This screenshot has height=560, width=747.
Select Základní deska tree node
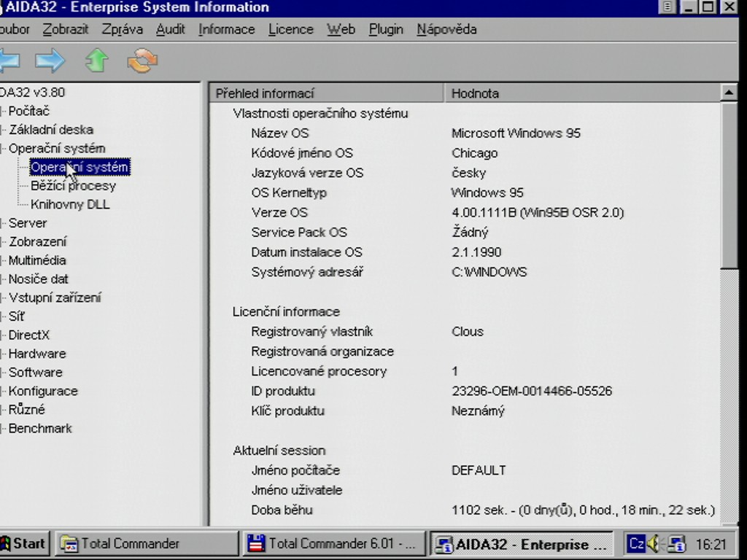tap(51, 130)
